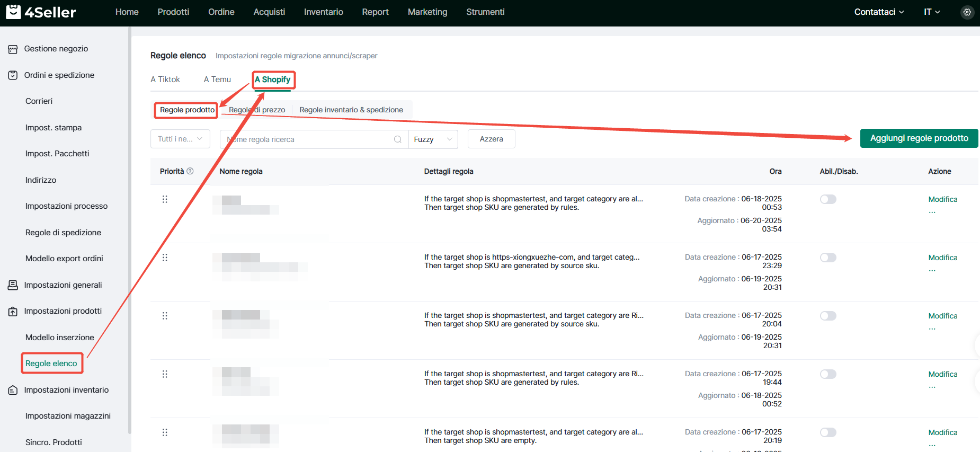Image resolution: width=980 pixels, height=452 pixels.
Task: Open the settings gear icon in header
Action: (967, 12)
